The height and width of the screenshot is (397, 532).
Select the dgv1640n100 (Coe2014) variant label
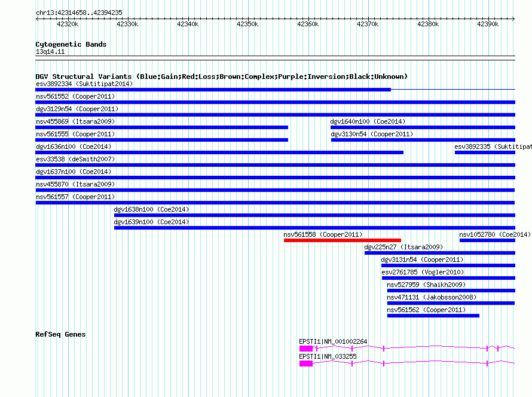[x=368, y=121]
